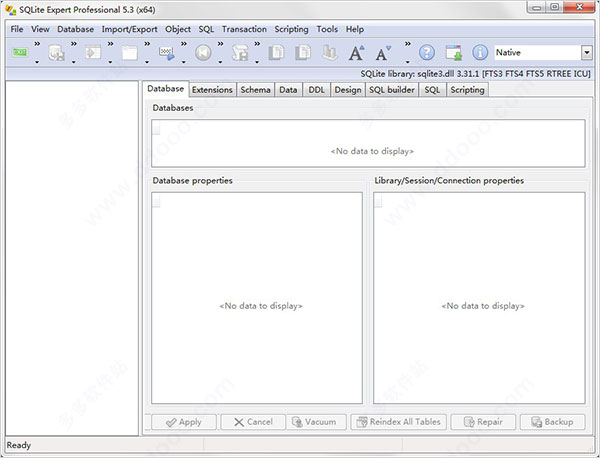
Task: Open the File menu
Action: click(x=17, y=29)
